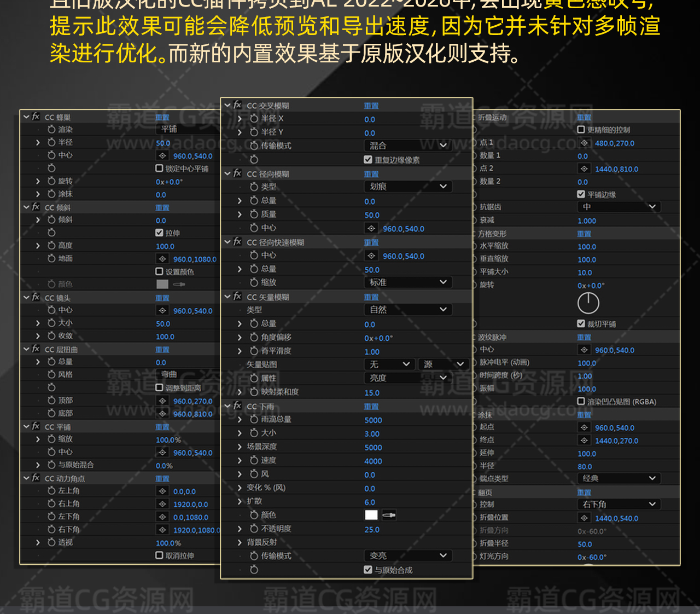Uncheck the 重复边缘像素 checkbox
Screen dimensions: 700x614
click(x=368, y=160)
